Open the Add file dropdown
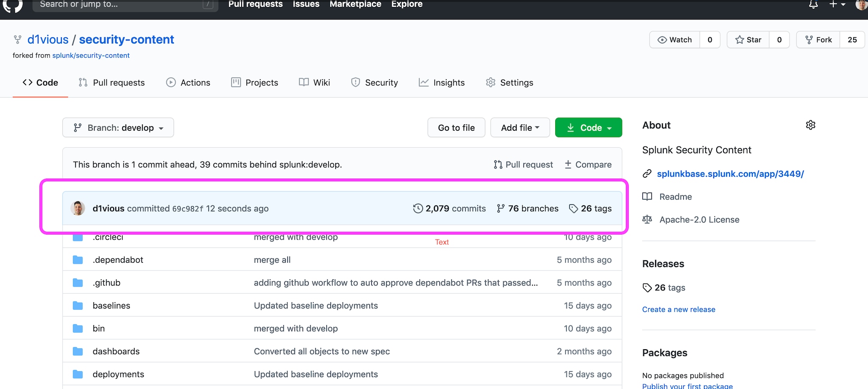Image resolution: width=868 pixels, height=389 pixels. 520,127
